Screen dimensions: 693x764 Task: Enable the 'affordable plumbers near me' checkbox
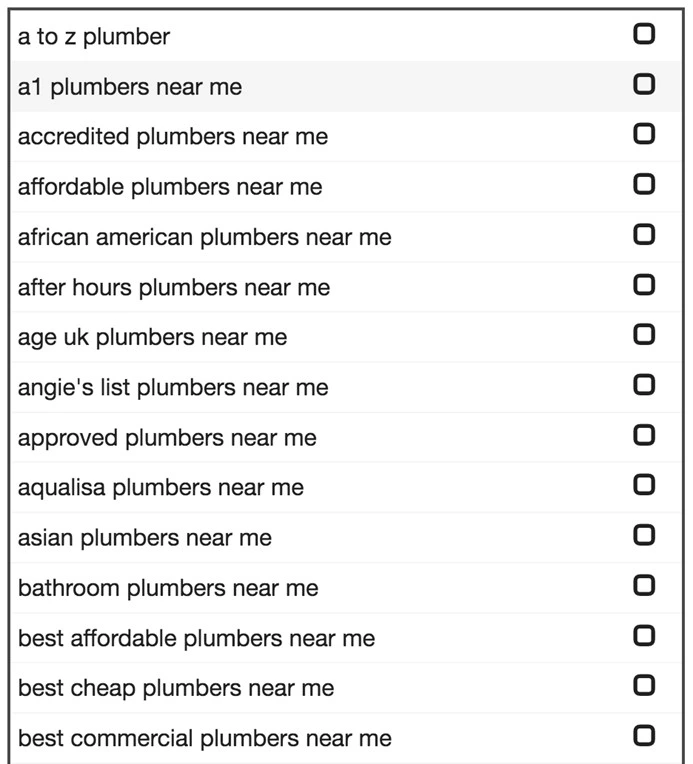coord(645,184)
